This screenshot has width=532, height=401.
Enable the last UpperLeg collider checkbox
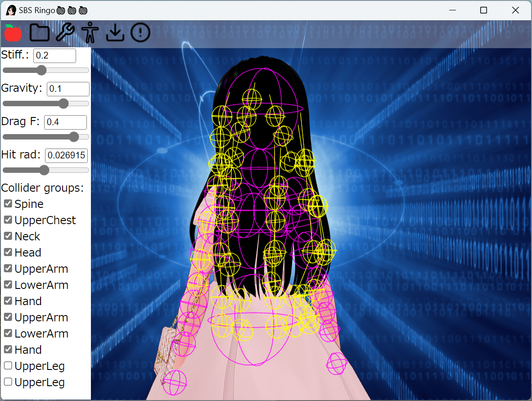click(8, 382)
